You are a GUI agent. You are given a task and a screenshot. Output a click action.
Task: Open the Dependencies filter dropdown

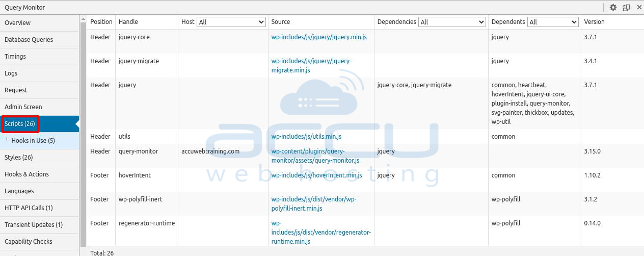coord(452,22)
